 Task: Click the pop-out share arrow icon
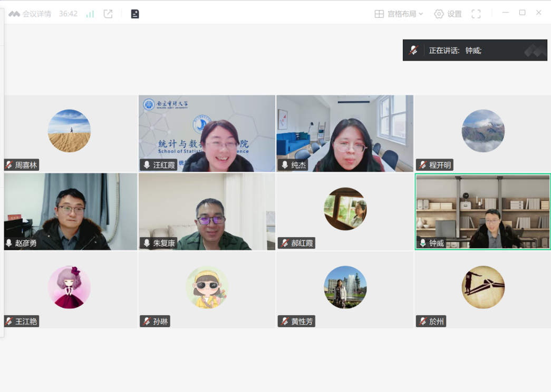(x=108, y=14)
